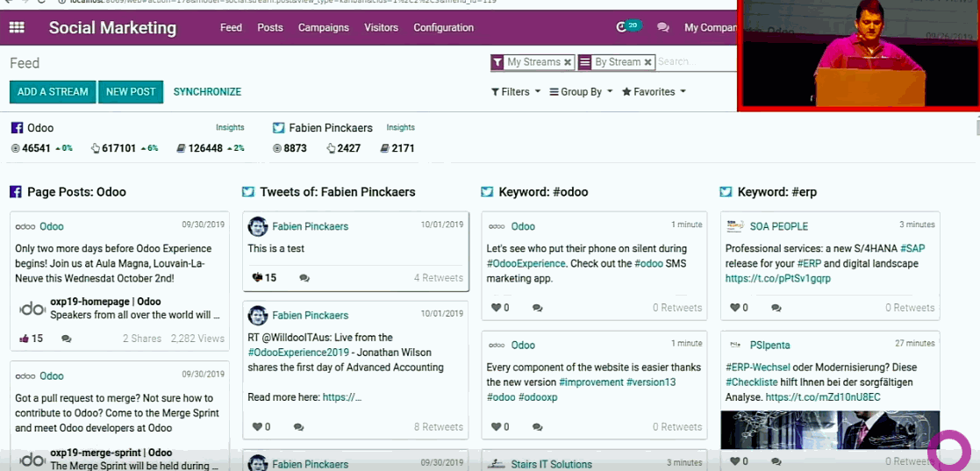This screenshot has width=980, height=471.
Task: Like the 'phone on silent' #odoo tweet
Action: (497, 307)
